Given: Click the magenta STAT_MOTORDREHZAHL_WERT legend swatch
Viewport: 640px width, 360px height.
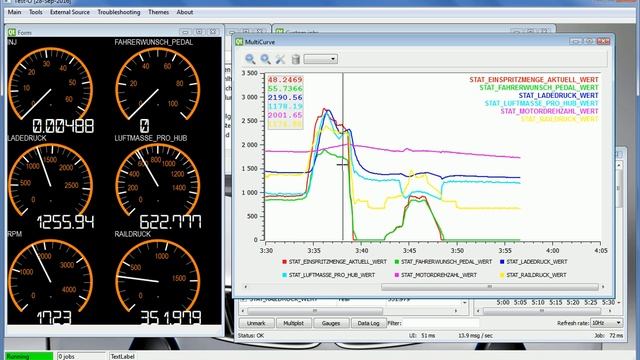Looking at the screenshot, I should click(x=397, y=275).
